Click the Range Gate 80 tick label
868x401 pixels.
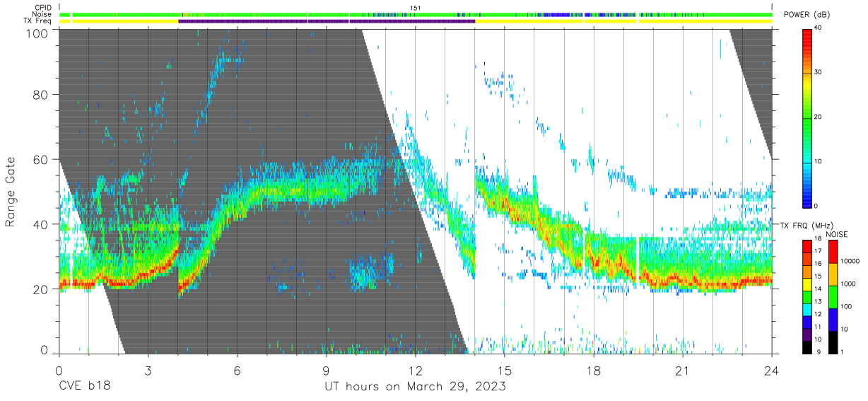point(42,95)
